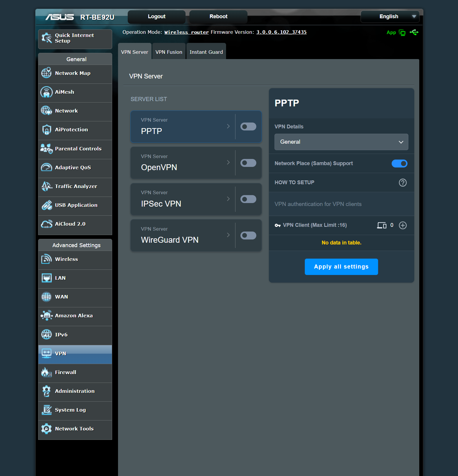458x476 pixels.
Task: Expand the OpenVPN server chevron
Action: (x=228, y=162)
